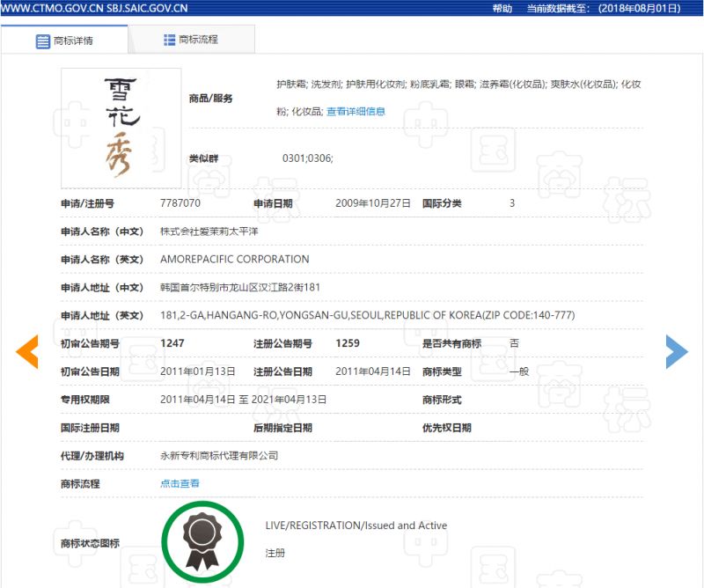Select the 国际分类 label
The height and width of the screenshot is (588, 704).
(442, 203)
